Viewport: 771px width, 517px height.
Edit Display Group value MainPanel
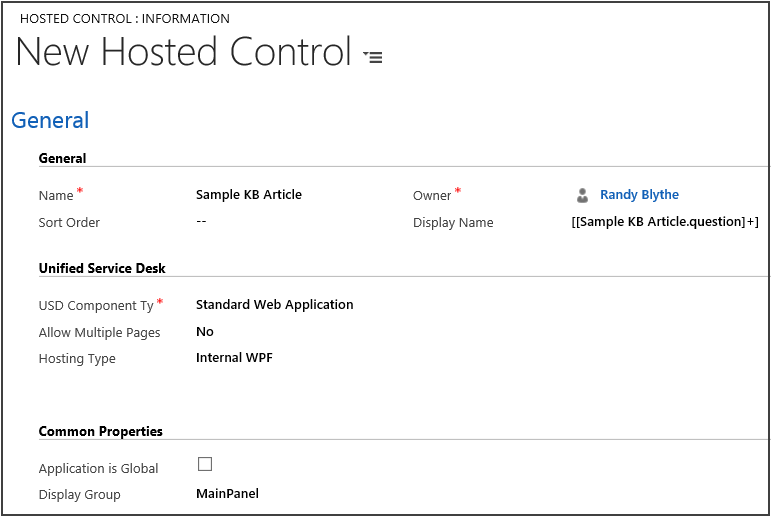(227, 493)
